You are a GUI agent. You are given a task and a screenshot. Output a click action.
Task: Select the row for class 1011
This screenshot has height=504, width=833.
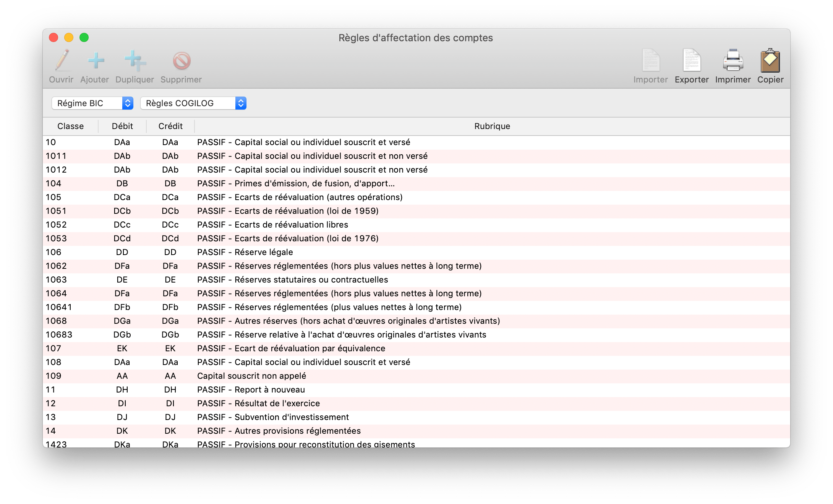point(416,156)
